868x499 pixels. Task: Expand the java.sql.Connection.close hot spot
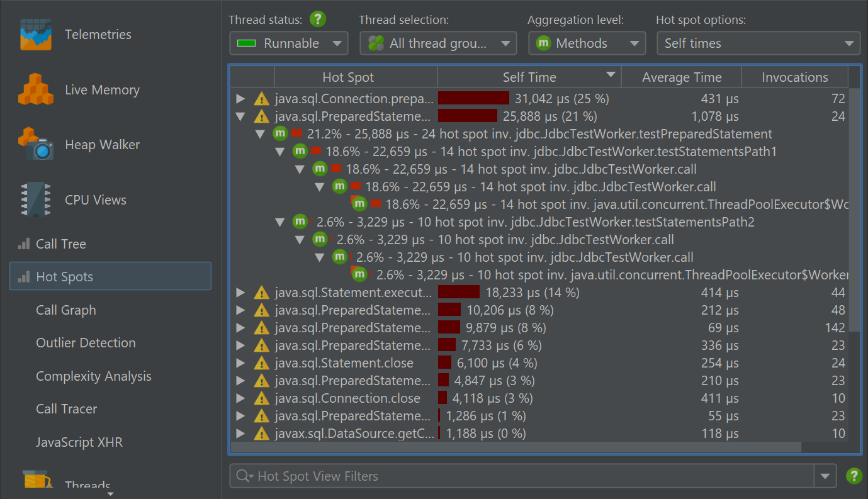(x=240, y=398)
